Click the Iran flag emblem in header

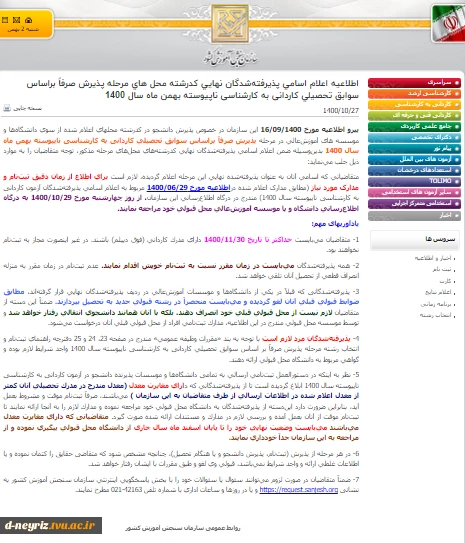coord(448,24)
